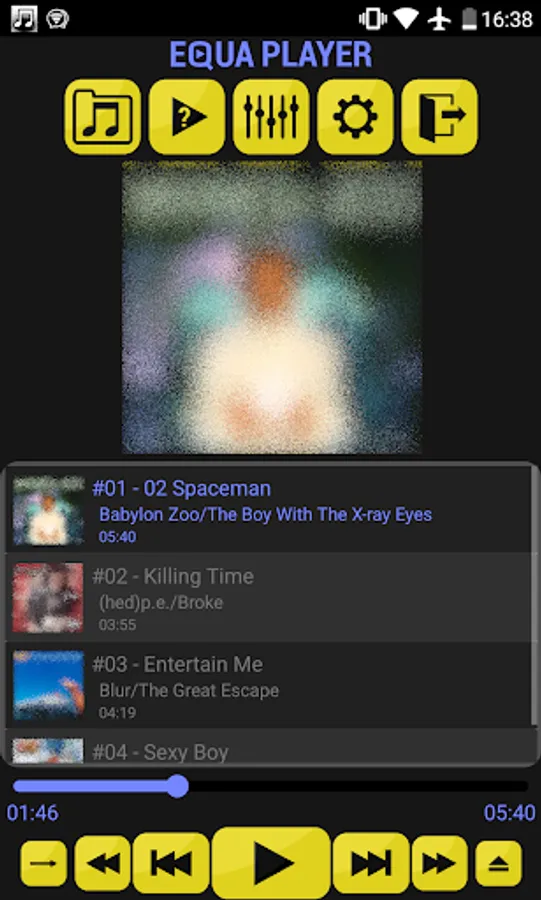Viewport: 541px width, 900px height.
Task: Skip to the next track
Action: (371, 864)
